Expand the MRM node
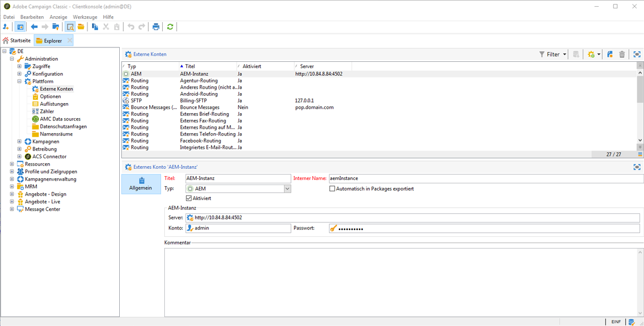This screenshot has height=326, width=644. coord(12,187)
